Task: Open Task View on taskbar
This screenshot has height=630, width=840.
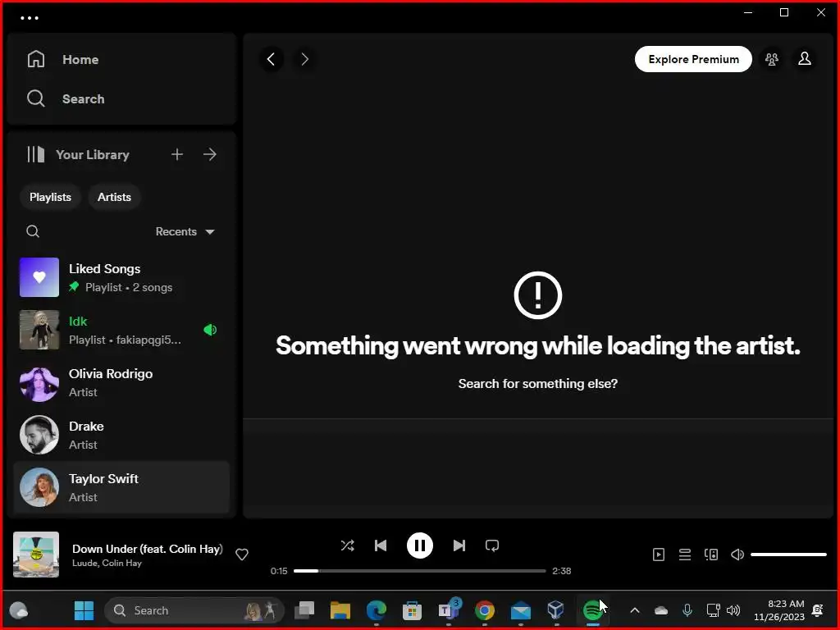Action: point(304,610)
